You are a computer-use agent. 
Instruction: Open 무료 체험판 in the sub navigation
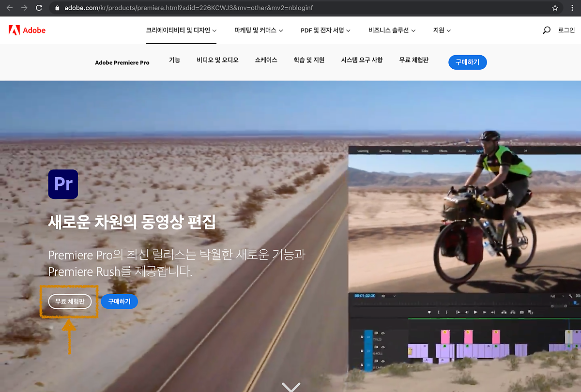(413, 60)
